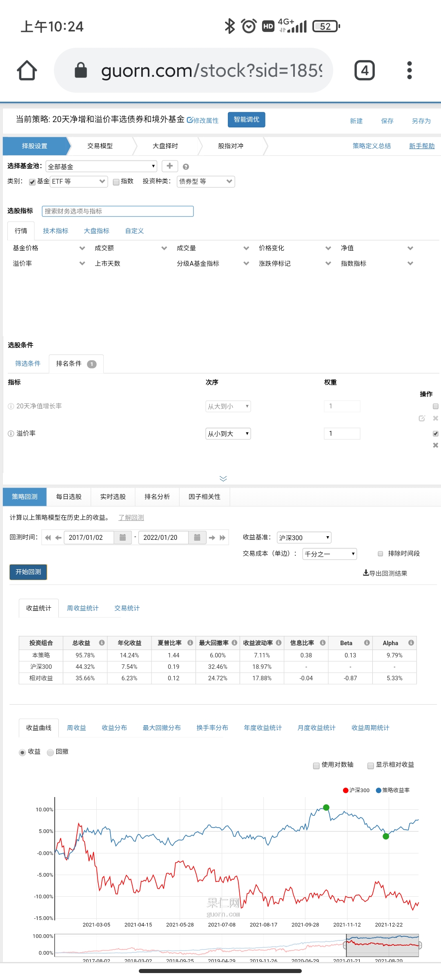Open calendar for start date 2017/01/02
The height and width of the screenshot is (980, 441).
coord(122,537)
